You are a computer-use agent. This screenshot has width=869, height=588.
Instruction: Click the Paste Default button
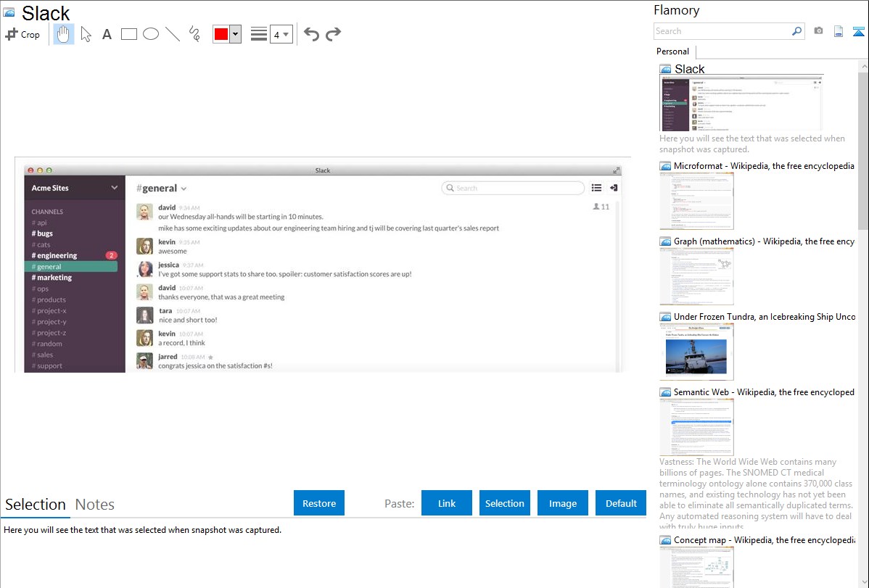point(621,503)
